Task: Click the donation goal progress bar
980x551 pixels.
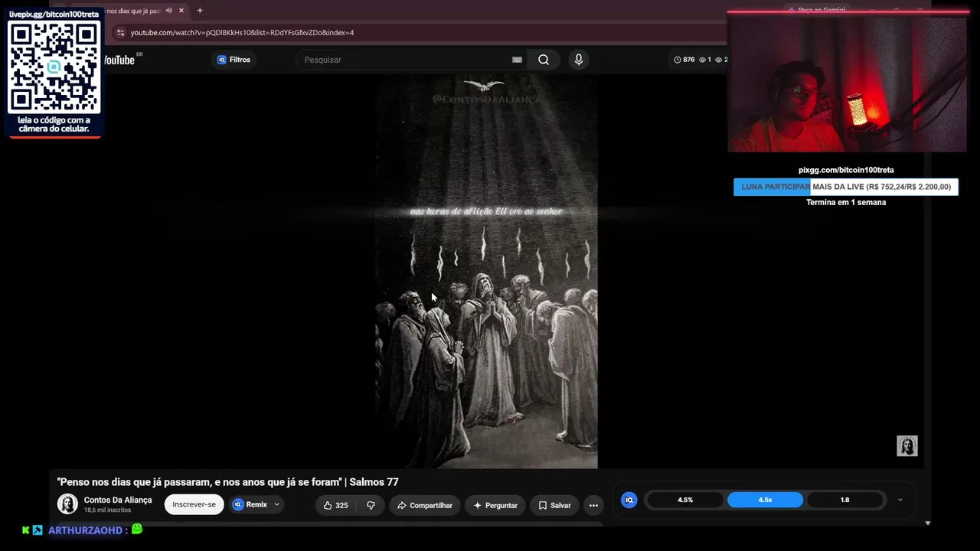Action: [846, 187]
